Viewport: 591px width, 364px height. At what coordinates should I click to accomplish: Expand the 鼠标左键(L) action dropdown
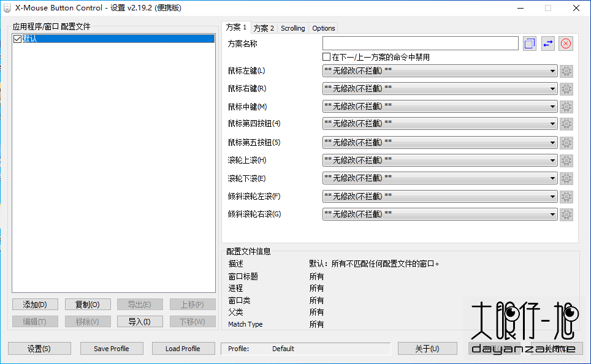click(x=440, y=71)
